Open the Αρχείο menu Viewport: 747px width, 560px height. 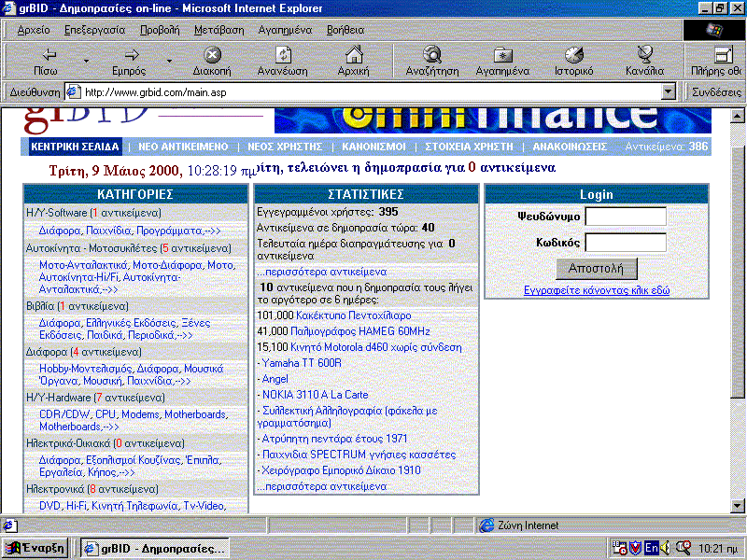34,30
